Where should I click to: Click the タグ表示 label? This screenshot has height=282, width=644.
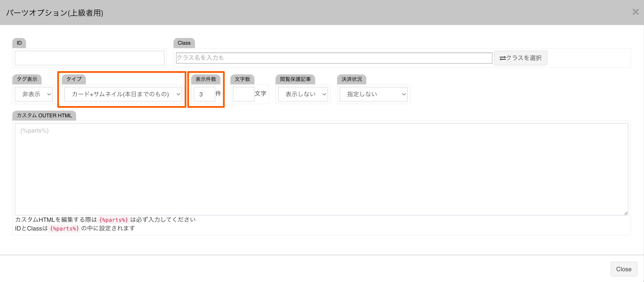pos(27,79)
